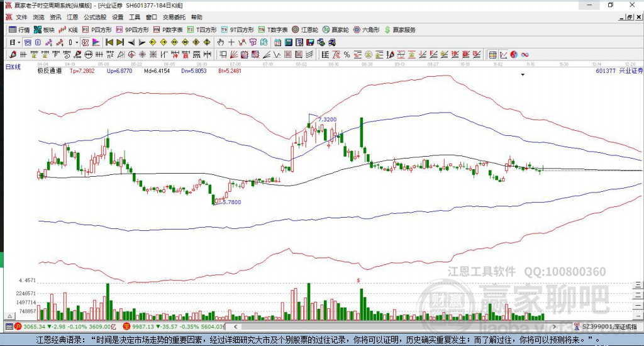Restore the inner document window
Viewport: 644px width, 346px height.
630,17
